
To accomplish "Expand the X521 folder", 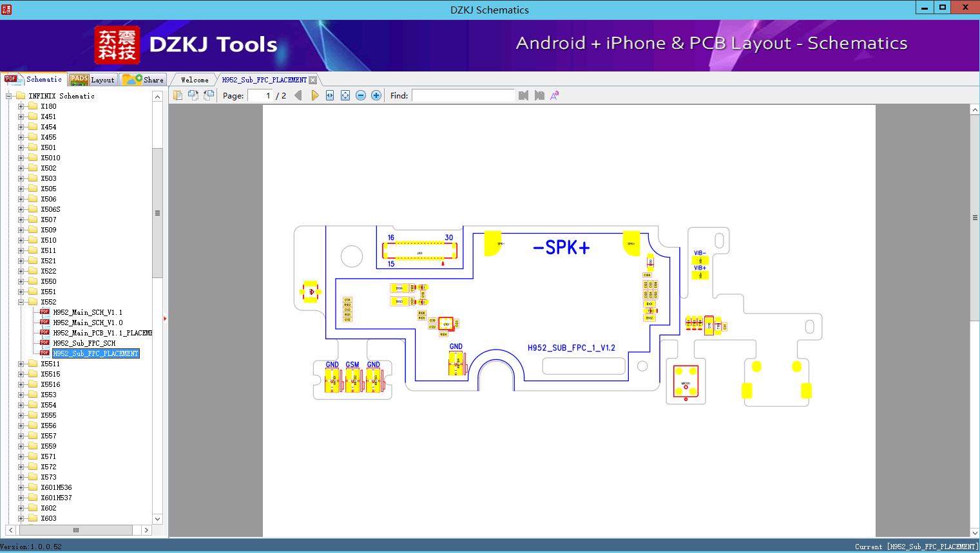I will [x=21, y=261].
